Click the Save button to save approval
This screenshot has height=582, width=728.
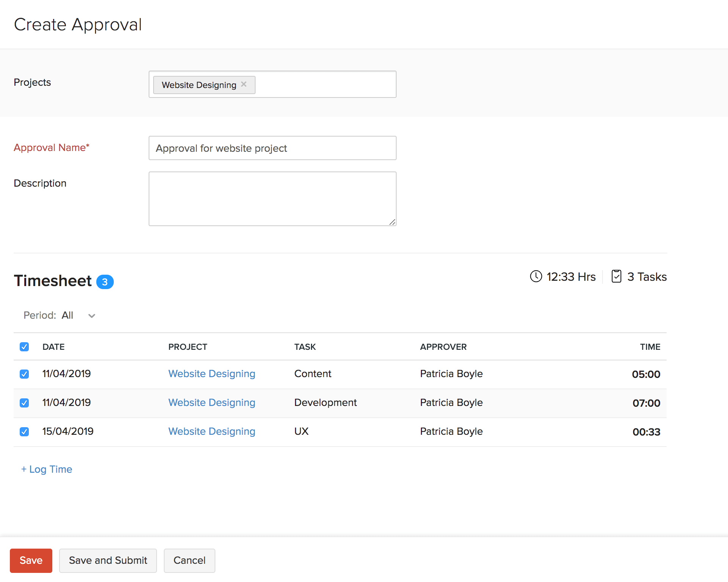click(x=30, y=560)
